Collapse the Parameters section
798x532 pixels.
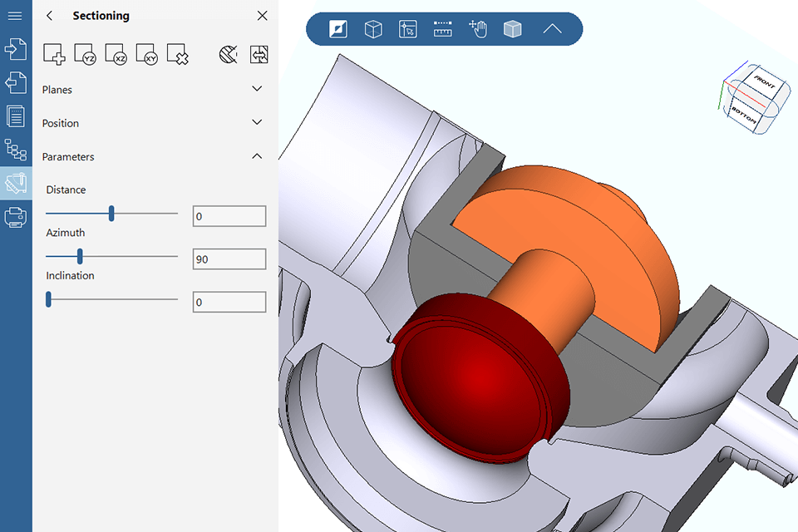click(x=257, y=156)
